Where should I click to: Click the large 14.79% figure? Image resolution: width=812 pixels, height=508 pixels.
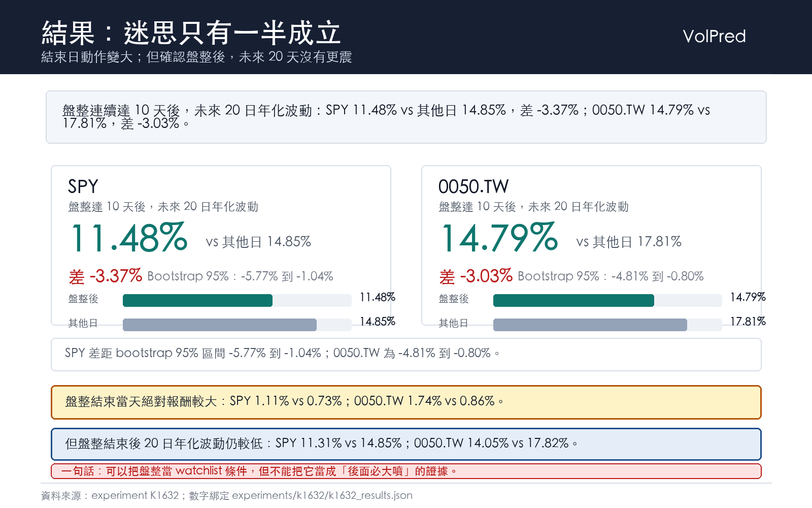coord(499,238)
